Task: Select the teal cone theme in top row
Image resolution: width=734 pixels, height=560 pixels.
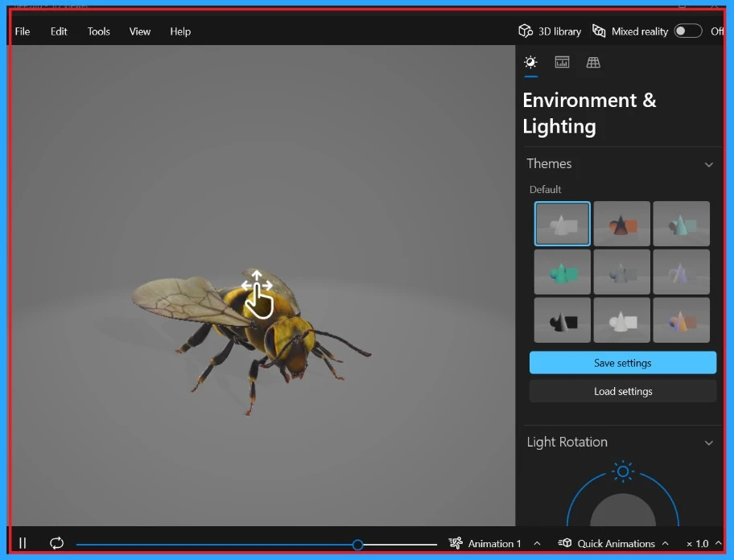Action: [681, 224]
